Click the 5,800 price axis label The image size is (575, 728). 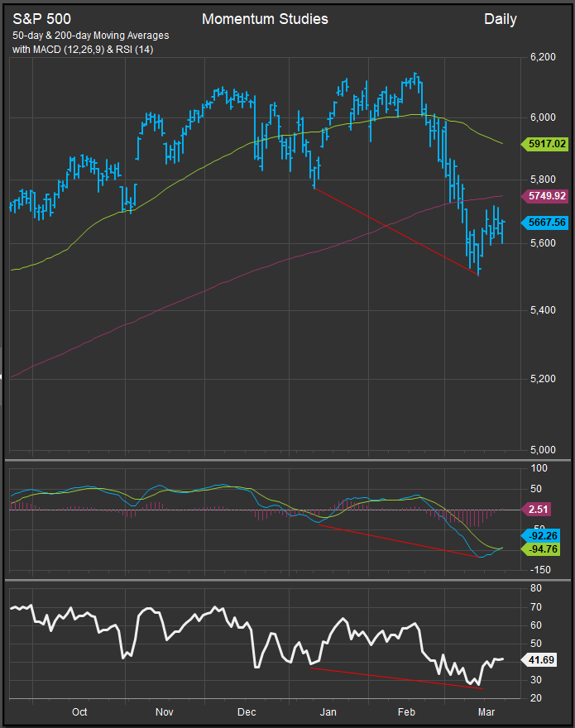tap(543, 180)
